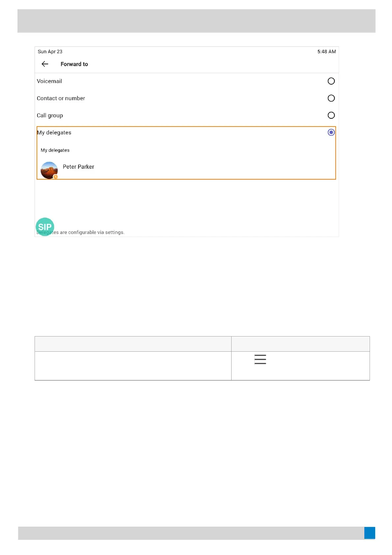The height and width of the screenshot is (555, 392).
Task: Select the My delegates radio button
Action: (x=331, y=132)
